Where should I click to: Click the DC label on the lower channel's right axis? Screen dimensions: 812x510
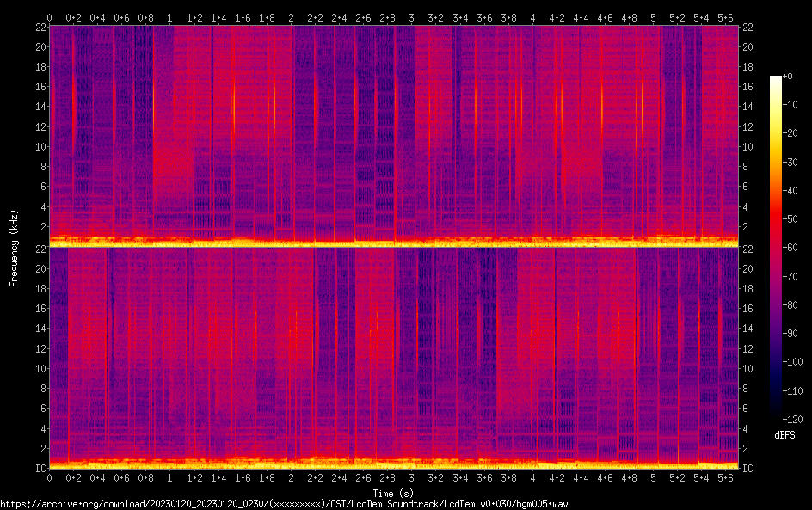coord(748,469)
